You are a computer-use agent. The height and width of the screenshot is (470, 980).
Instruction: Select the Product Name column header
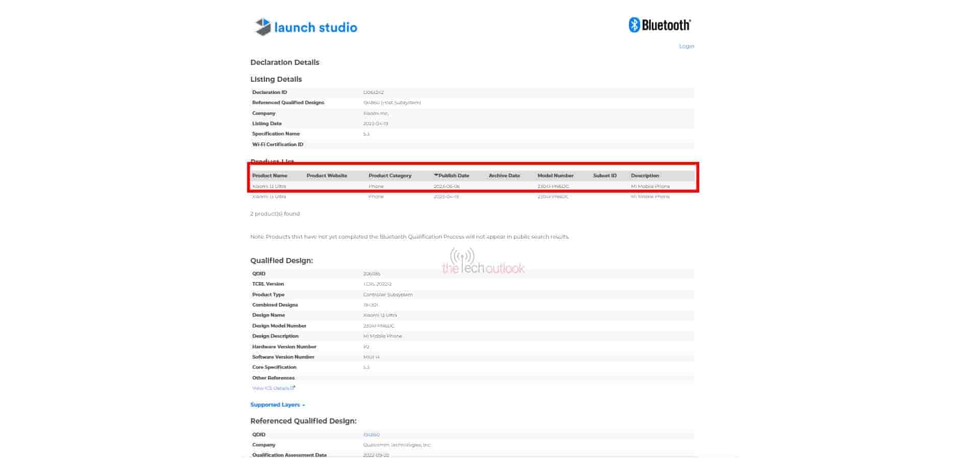pyautogui.click(x=269, y=175)
